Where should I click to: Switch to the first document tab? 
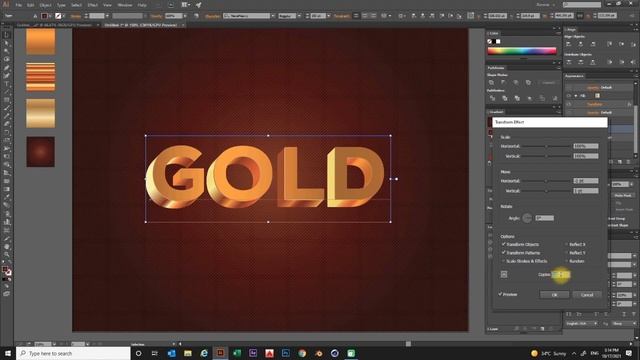(58, 25)
